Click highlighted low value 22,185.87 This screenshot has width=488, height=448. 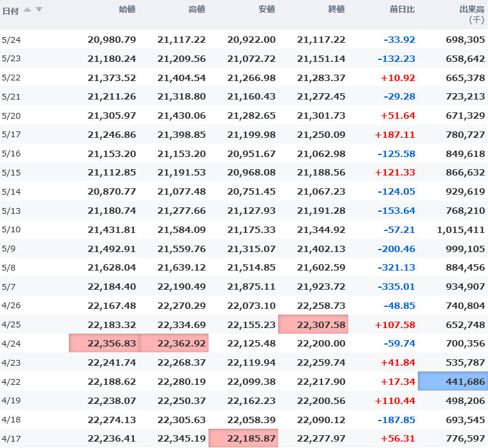click(244, 439)
